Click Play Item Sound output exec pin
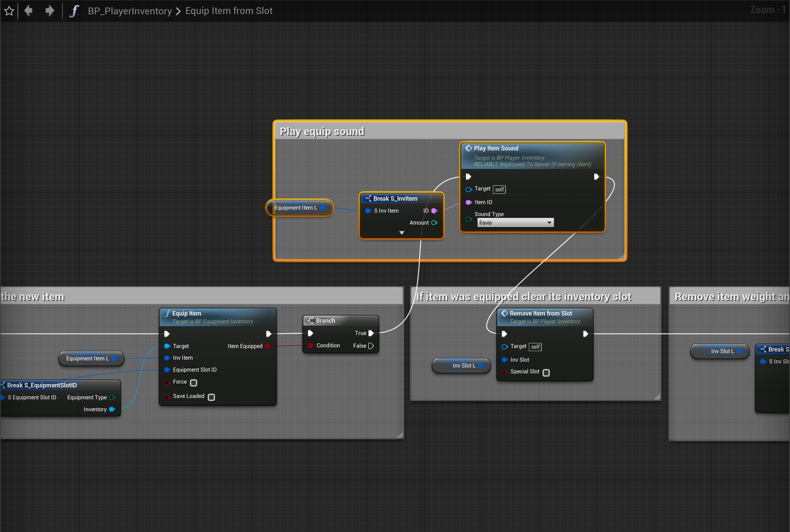 [x=596, y=176]
